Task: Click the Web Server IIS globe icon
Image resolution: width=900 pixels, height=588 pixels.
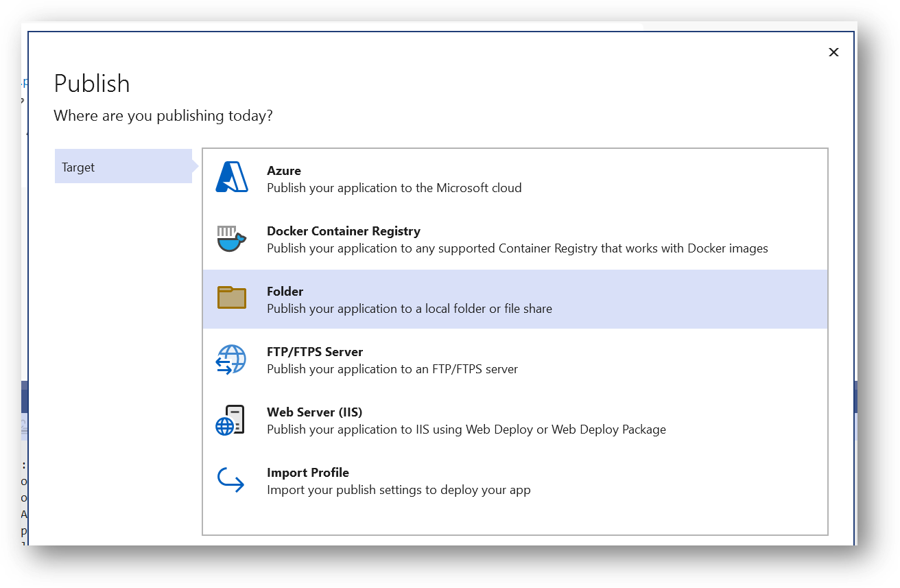Action: point(230,420)
